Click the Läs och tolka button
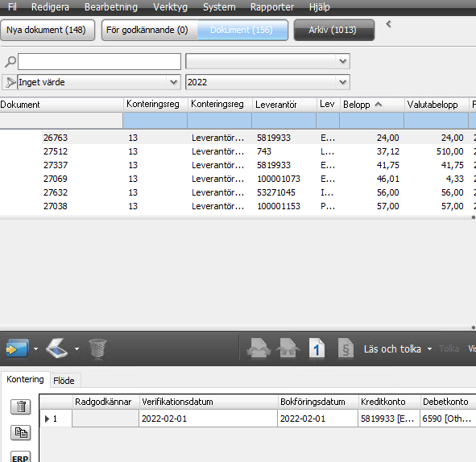Image resolution: width=476 pixels, height=462 pixels. pos(392,349)
